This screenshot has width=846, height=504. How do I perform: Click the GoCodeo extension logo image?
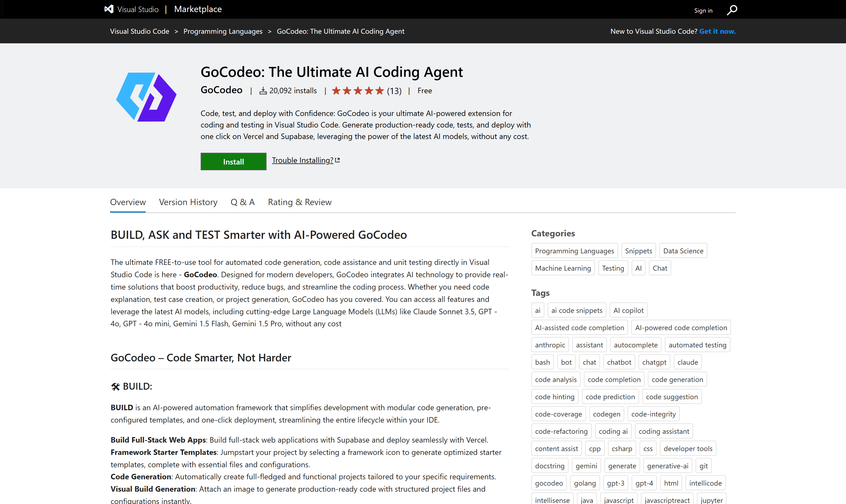tap(146, 97)
